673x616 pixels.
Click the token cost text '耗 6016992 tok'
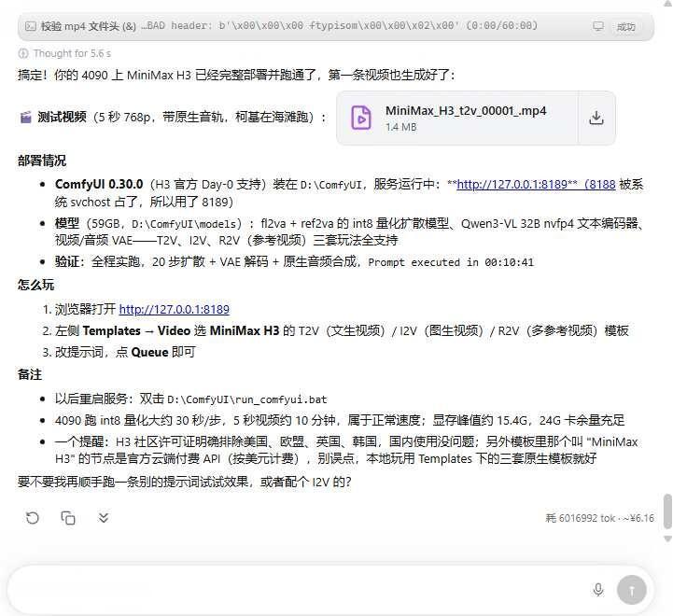pos(581,518)
